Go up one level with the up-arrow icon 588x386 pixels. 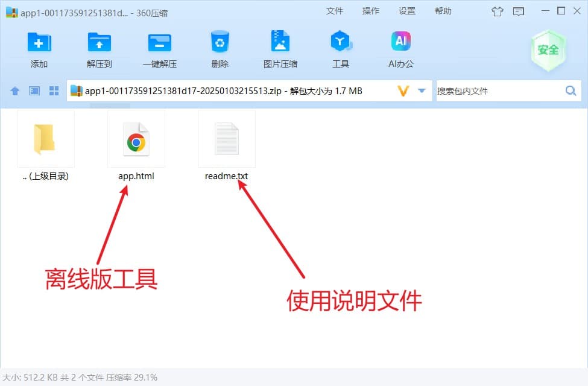coord(14,91)
